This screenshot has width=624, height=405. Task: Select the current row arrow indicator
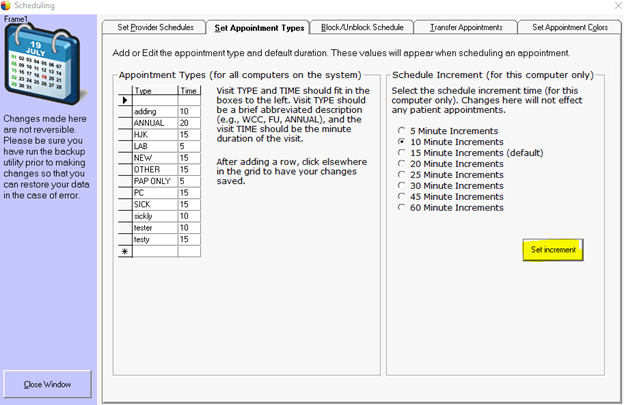[125, 100]
